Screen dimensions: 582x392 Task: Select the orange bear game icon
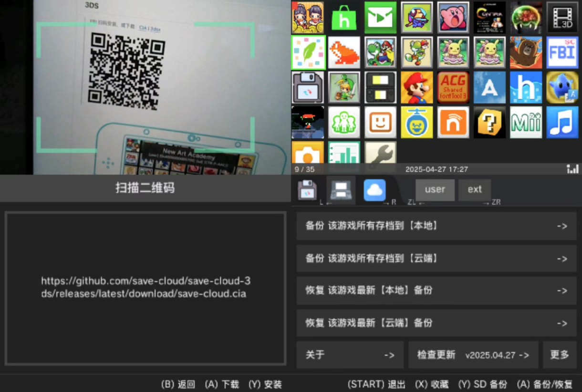pos(526,52)
